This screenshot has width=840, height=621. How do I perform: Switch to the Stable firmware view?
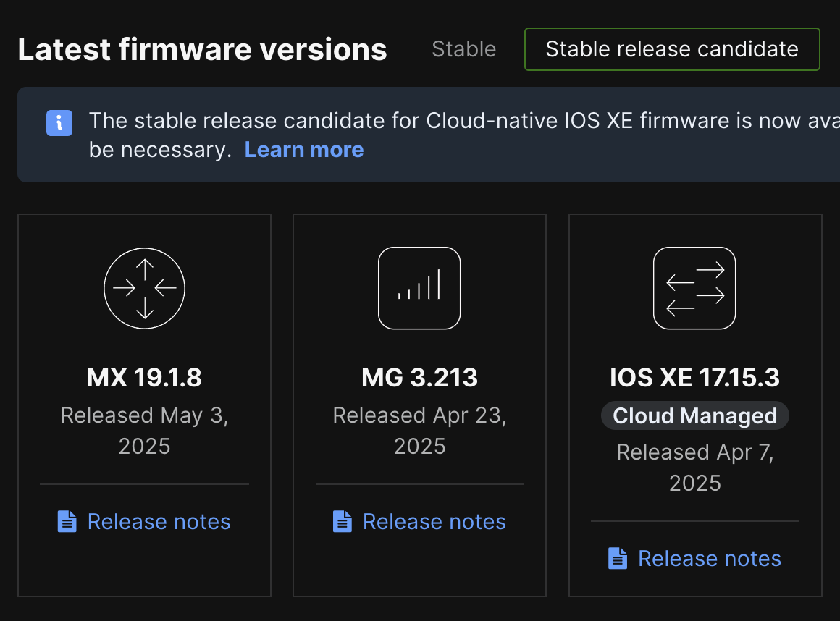point(463,49)
